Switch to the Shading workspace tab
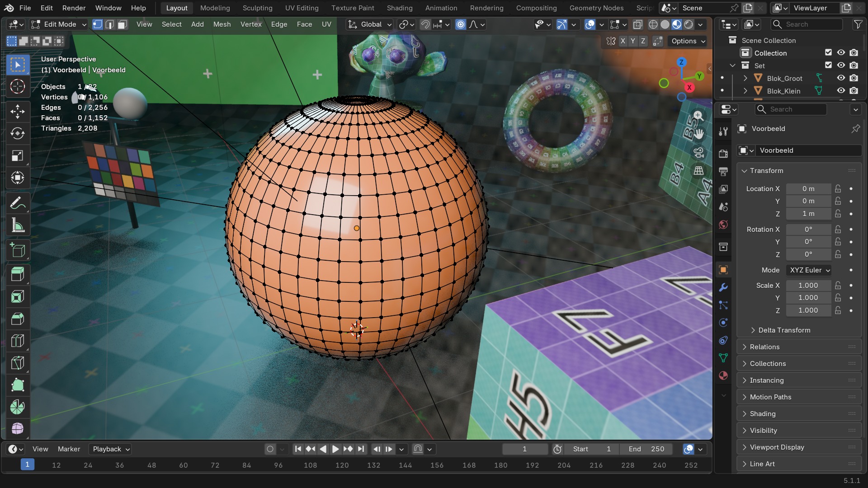 [x=400, y=8]
